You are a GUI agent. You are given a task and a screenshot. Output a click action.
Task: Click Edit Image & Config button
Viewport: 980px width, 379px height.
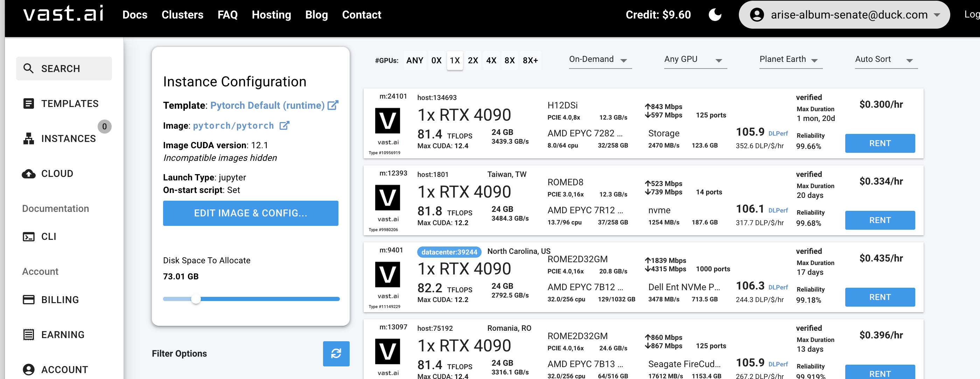[250, 213]
